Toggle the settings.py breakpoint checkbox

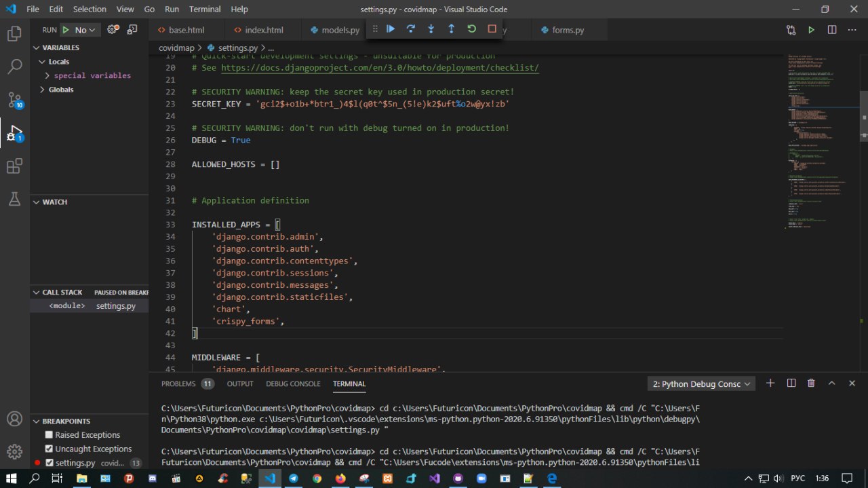click(49, 463)
